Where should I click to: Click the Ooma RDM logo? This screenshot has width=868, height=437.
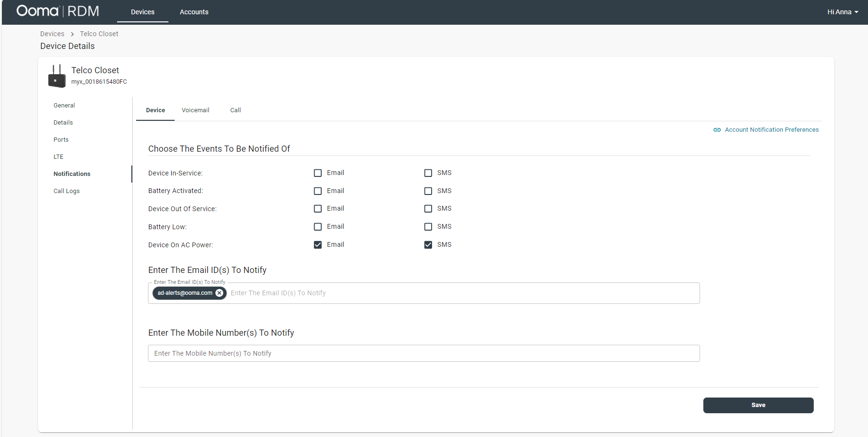[x=58, y=11]
